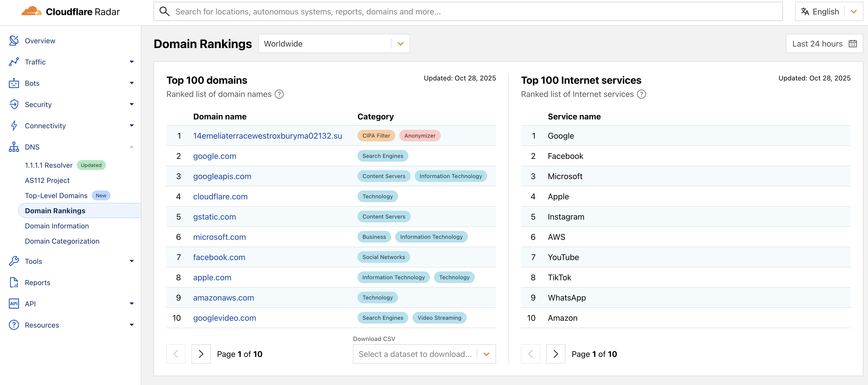Open the Worldwide location dropdown
Screen dimensions: 868x385
click(x=334, y=44)
